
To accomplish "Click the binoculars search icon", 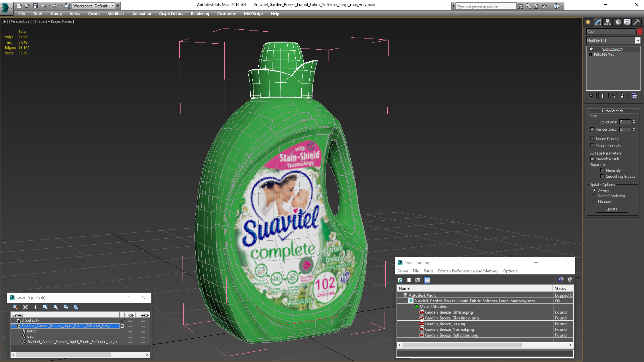I will point(520,6).
